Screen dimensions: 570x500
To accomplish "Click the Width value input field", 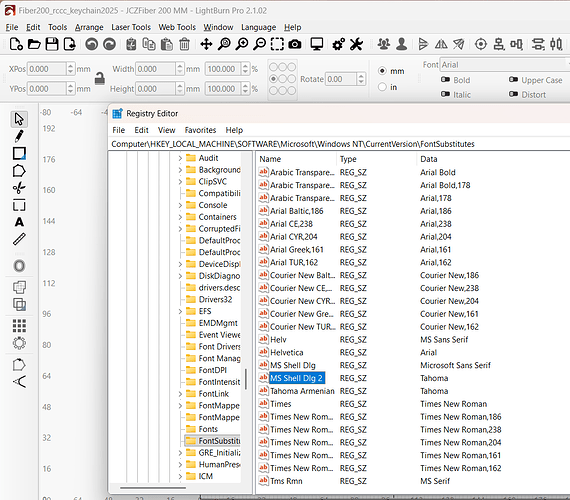I will pyautogui.click(x=156, y=69).
